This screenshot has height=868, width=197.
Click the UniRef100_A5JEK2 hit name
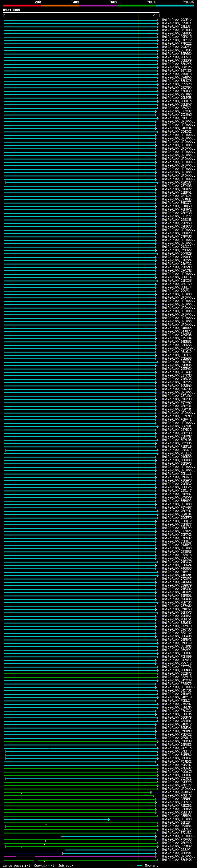(x=176, y=761)
